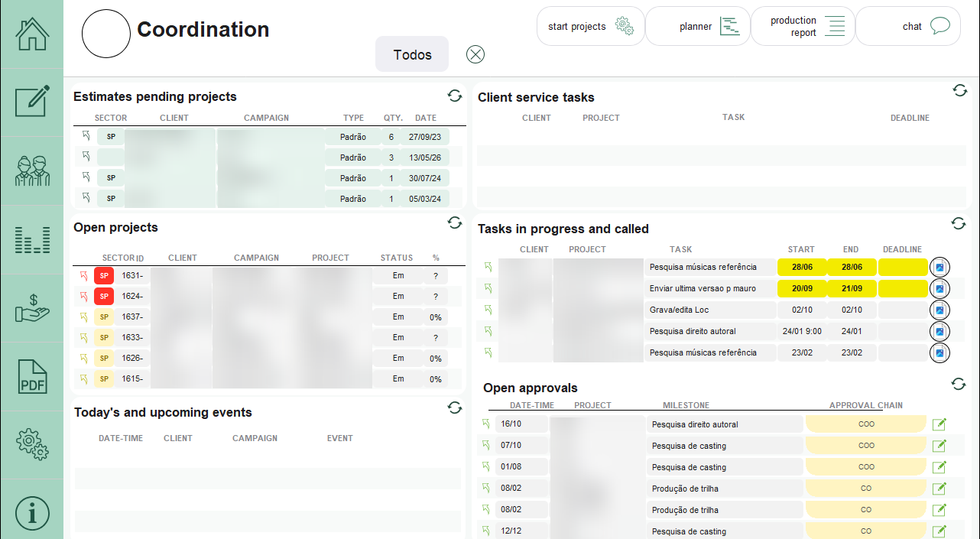Open the edit note icon in sidebar
Viewport: 980px width, 539px height.
tap(32, 101)
